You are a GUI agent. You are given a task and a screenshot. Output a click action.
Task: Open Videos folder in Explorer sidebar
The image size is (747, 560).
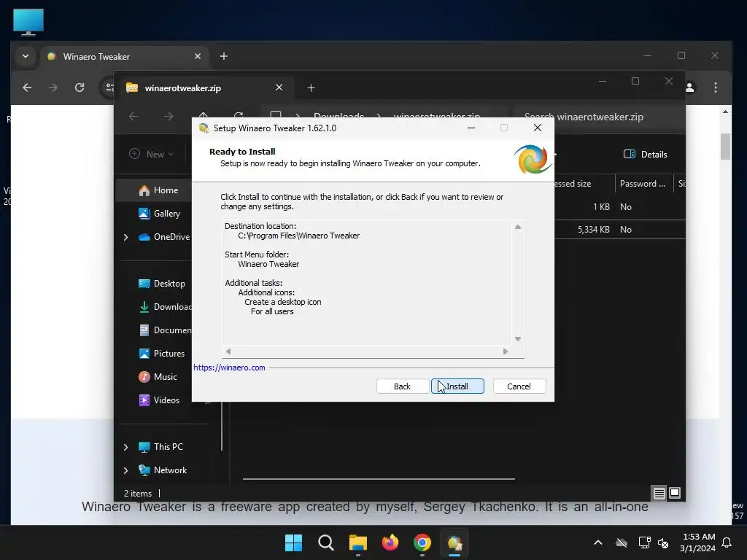(158, 400)
